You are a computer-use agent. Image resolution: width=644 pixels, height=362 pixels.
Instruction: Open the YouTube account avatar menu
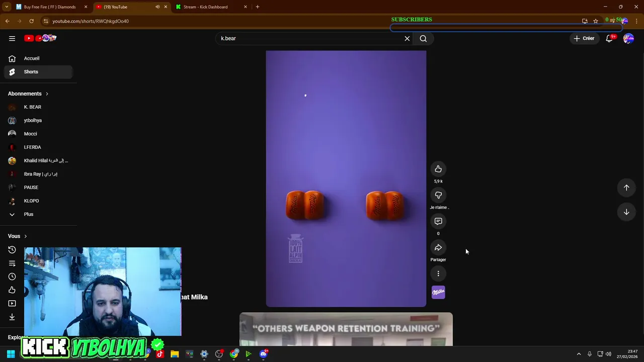click(628, 38)
